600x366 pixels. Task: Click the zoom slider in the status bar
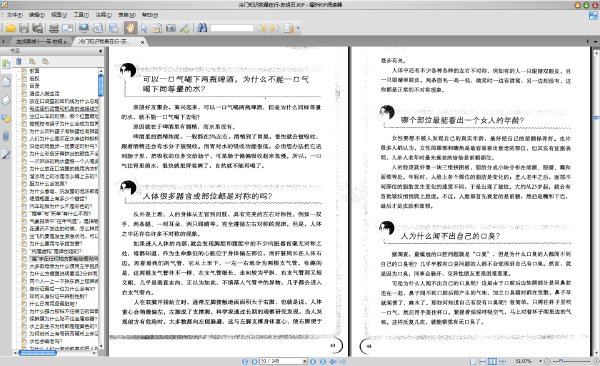571,361
